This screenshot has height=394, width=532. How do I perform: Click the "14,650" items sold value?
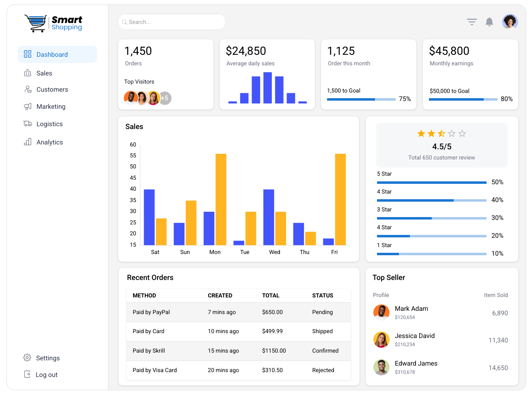498,368
